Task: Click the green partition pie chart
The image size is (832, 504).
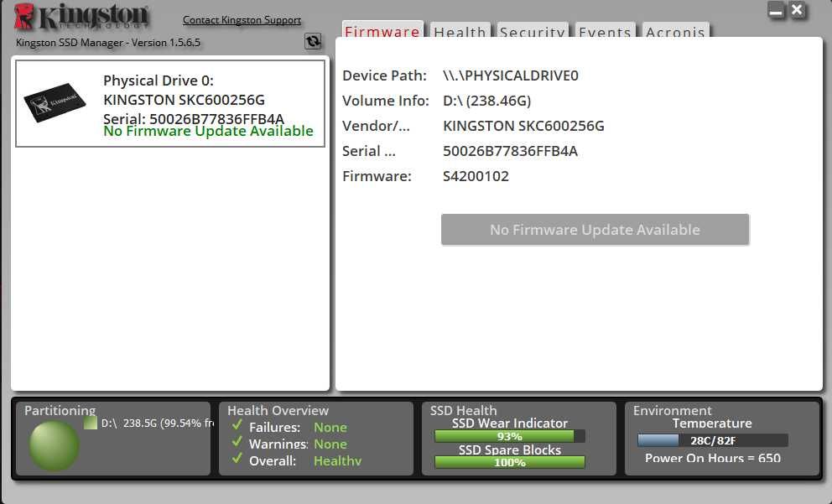Action: point(54,445)
